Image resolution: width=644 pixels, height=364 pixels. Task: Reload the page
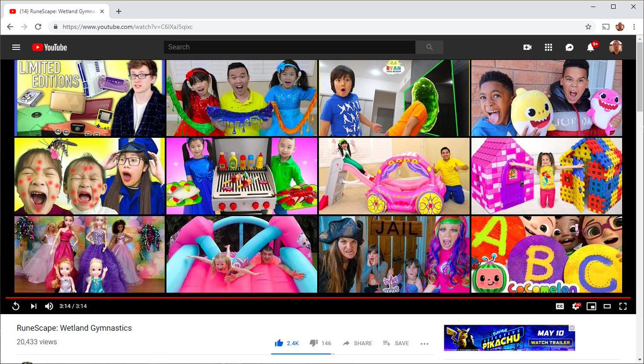(x=38, y=26)
